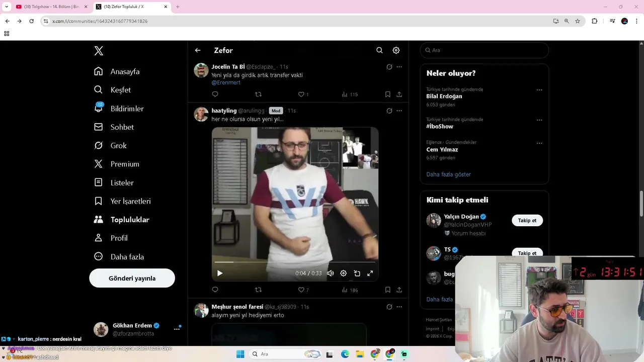The width and height of the screenshot is (644, 362).
Task: Repost haatyling post
Action: 258,290
